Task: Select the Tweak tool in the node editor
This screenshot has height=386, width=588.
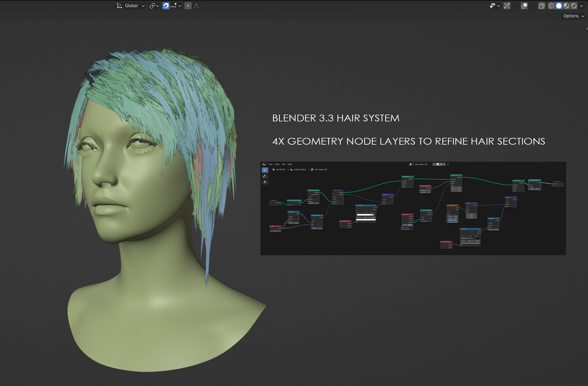Action: (265, 170)
